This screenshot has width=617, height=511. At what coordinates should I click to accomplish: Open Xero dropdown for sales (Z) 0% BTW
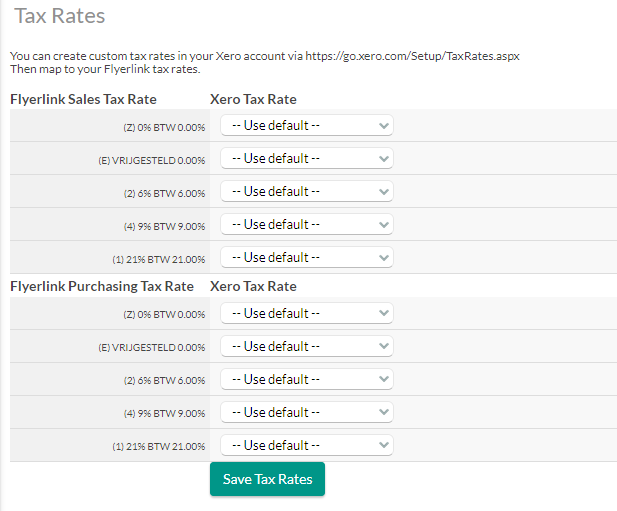[x=307, y=125]
